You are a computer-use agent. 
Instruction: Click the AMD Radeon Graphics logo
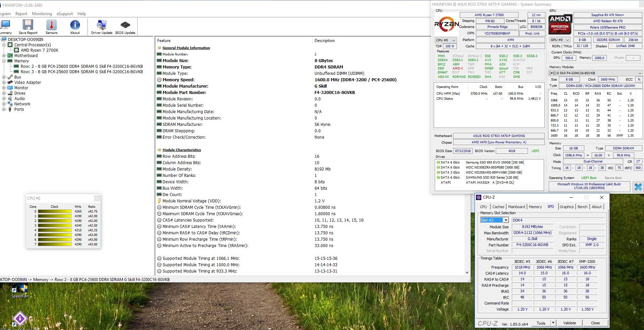[560, 24]
